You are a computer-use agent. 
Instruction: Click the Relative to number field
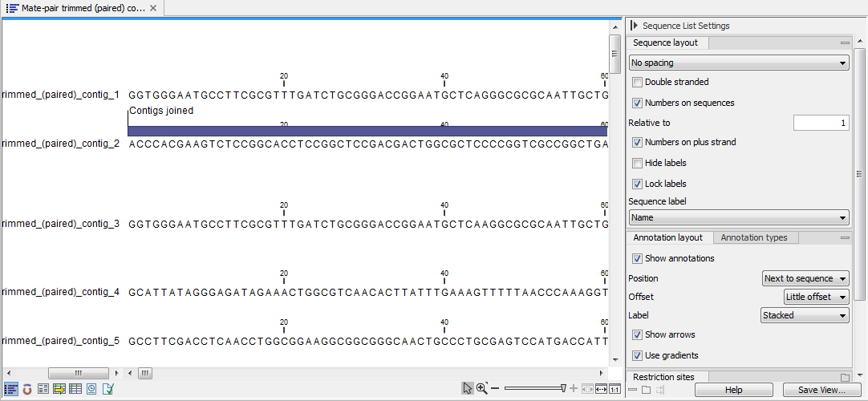tap(821, 123)
